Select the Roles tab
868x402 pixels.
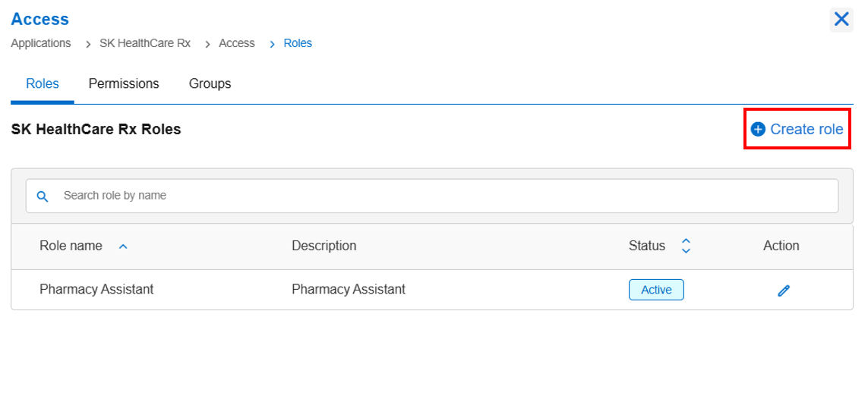pos(43,83)
